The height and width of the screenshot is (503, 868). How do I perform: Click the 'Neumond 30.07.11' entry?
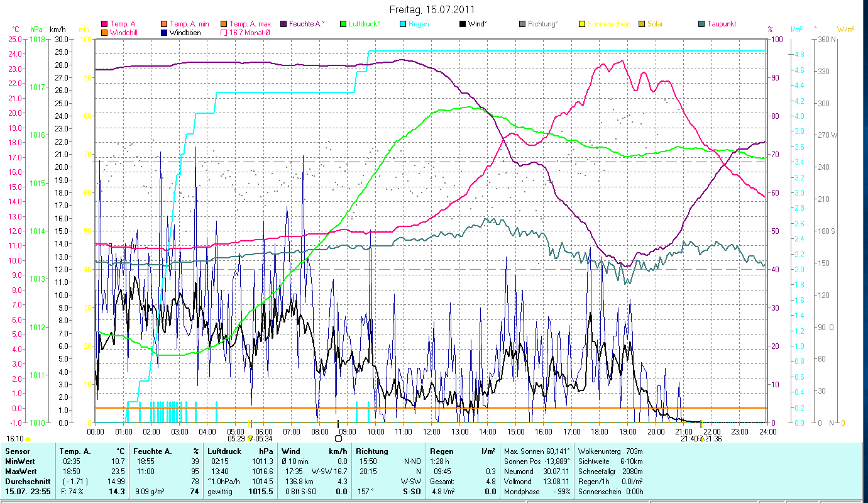click(537, 472)
